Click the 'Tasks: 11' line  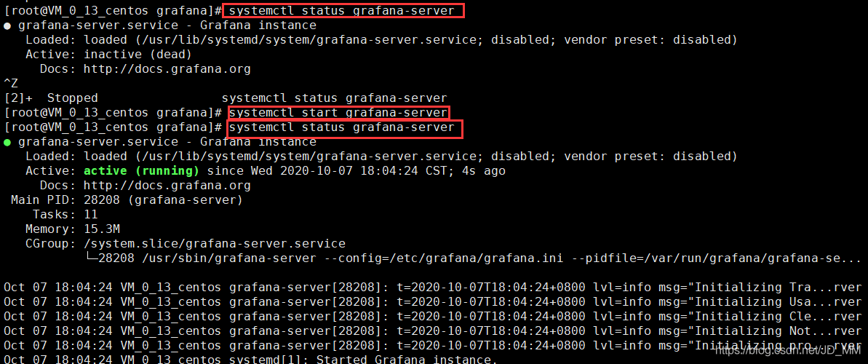pos(65,215)
